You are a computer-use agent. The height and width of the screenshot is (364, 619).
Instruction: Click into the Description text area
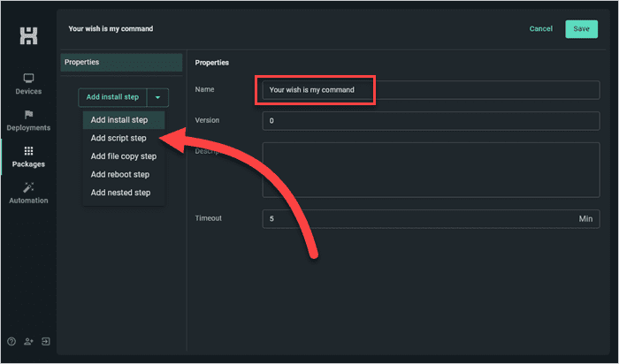[x=432, y=170]
